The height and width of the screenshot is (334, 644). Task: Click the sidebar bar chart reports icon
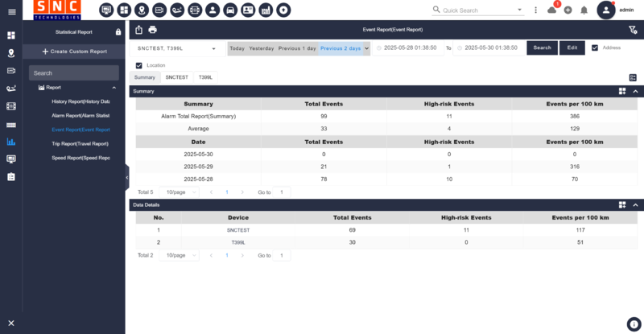(x=11, y=142)
